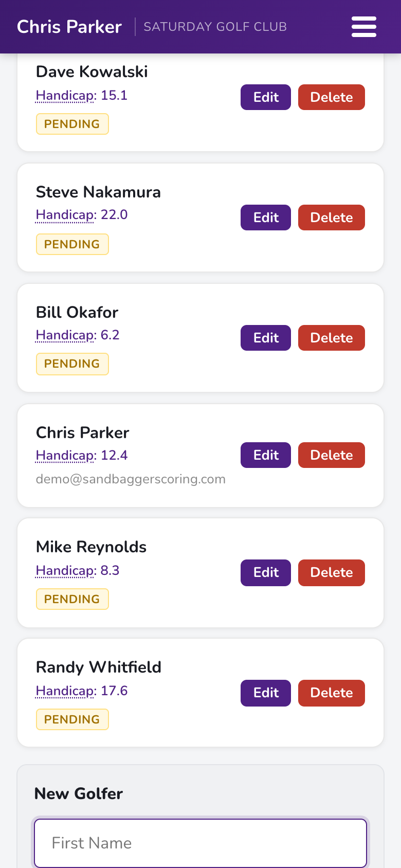Screen dimensions: 401x868
Task: Delete Randy Whitfield from the list
Action: (332, 693)
